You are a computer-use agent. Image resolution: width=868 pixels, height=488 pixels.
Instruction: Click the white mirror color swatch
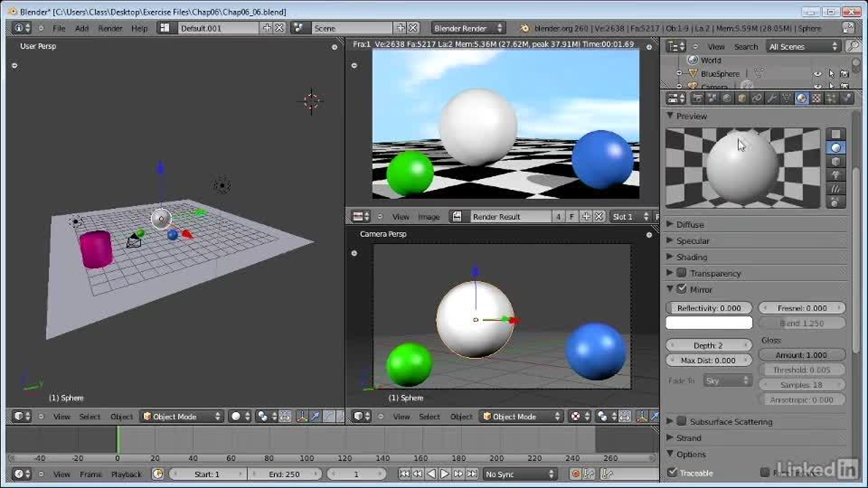point(709,323)
